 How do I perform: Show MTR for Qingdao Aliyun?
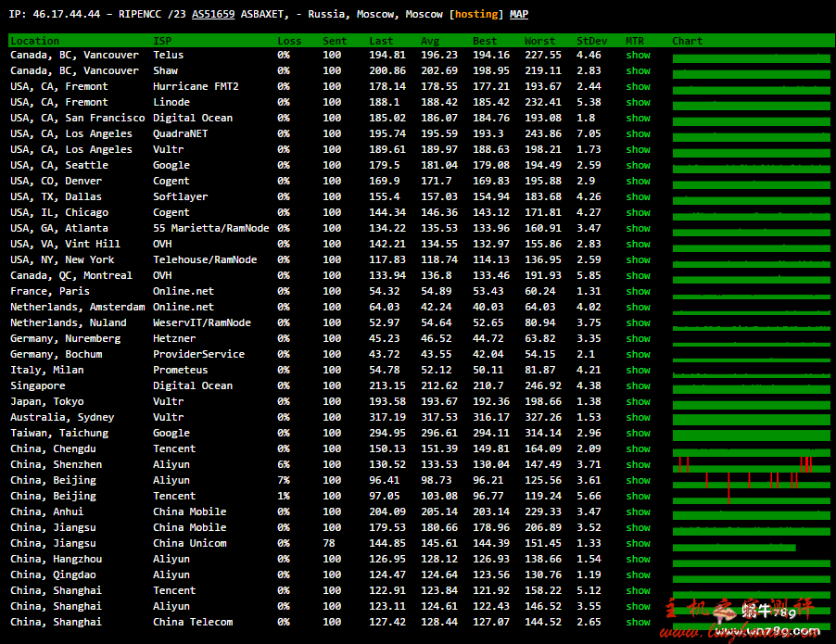(x=638, y=575)
